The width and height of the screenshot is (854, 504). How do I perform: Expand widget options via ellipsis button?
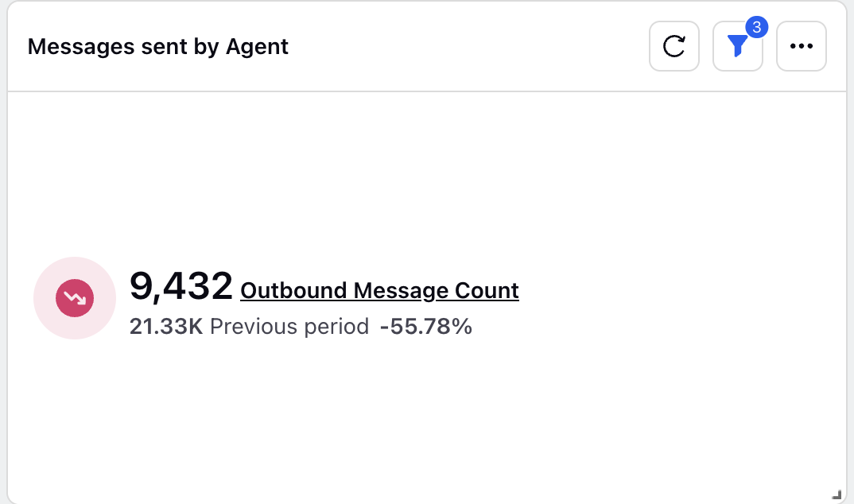[x=802, y=46]
